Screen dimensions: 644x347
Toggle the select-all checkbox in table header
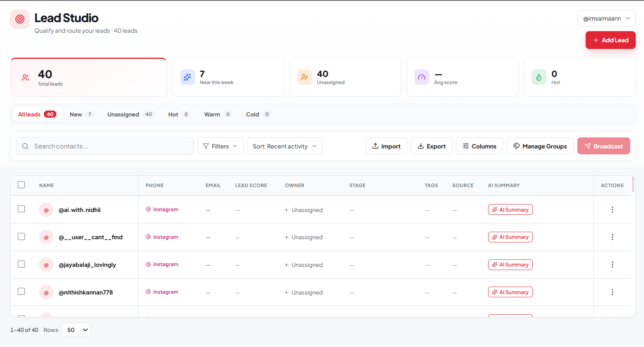click(21, 185)
